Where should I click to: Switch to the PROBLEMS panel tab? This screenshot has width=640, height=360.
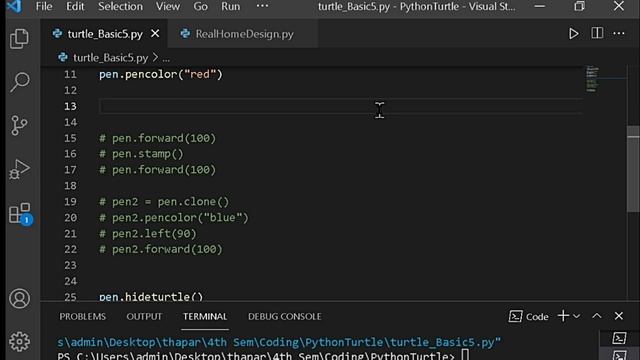[82, 316]
